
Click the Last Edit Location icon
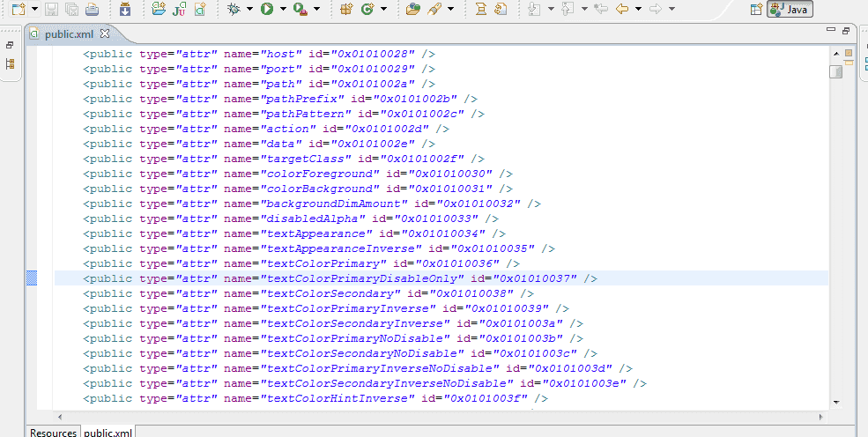601,9
